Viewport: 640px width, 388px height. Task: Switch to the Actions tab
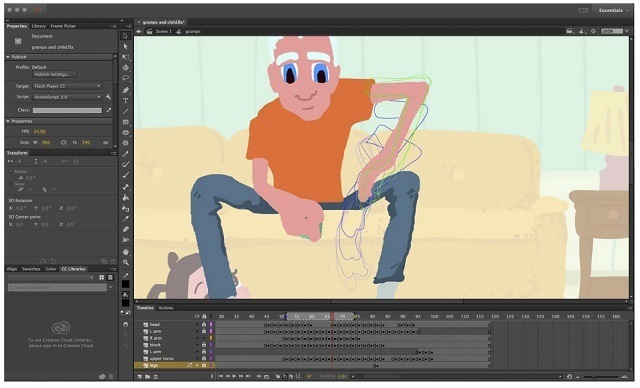click(166, 308)
